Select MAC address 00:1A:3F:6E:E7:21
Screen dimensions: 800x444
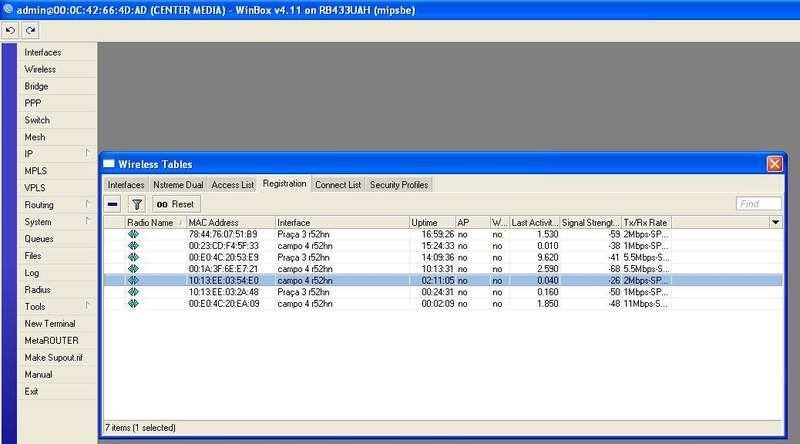point(223,269)
